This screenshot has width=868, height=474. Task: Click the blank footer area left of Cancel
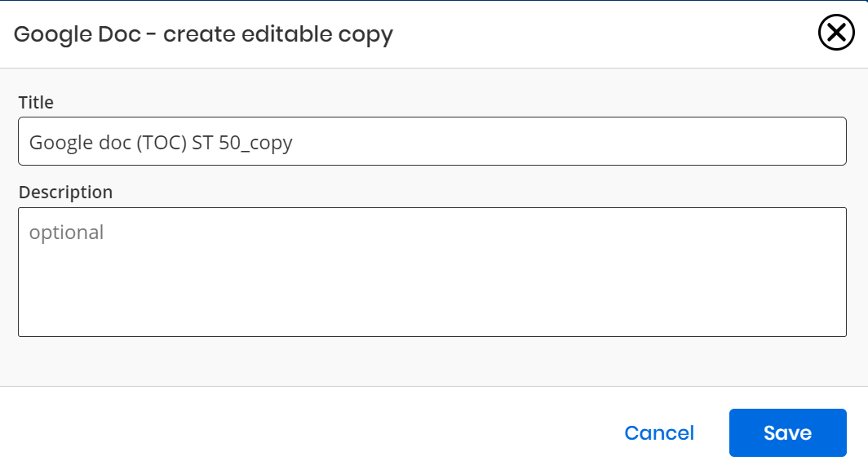(x=310, y=432)
